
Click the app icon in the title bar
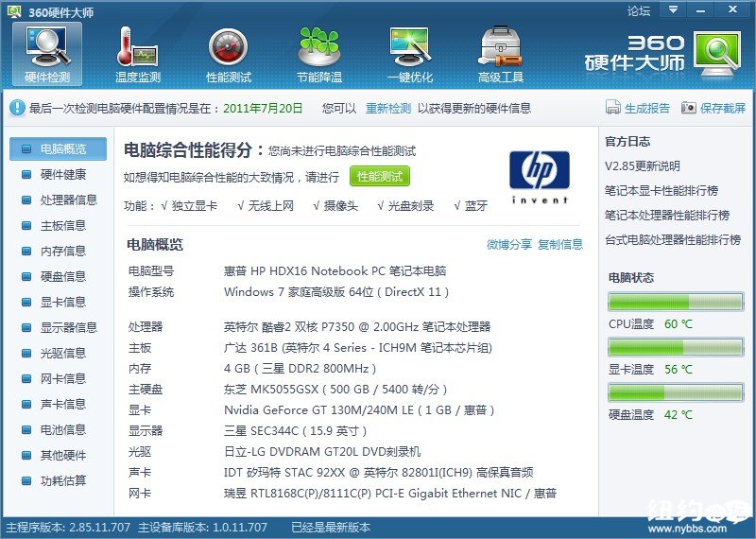[x=14, y=11]
